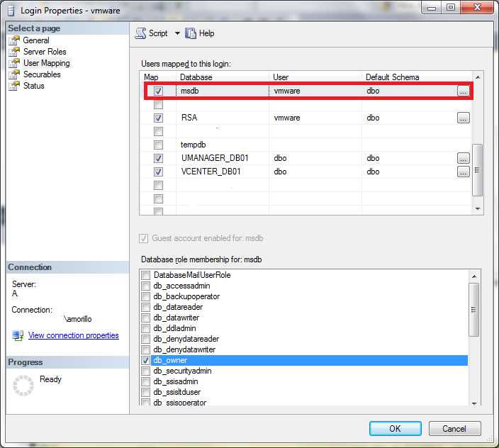
Task: Click the user mapping list scrollbar thumb
Action: coord(477,170)
